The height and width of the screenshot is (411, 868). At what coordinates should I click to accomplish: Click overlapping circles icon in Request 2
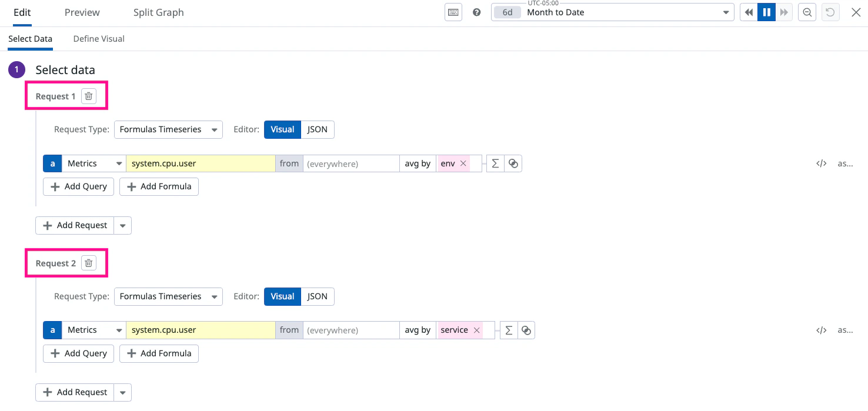(x=526, y=330)
